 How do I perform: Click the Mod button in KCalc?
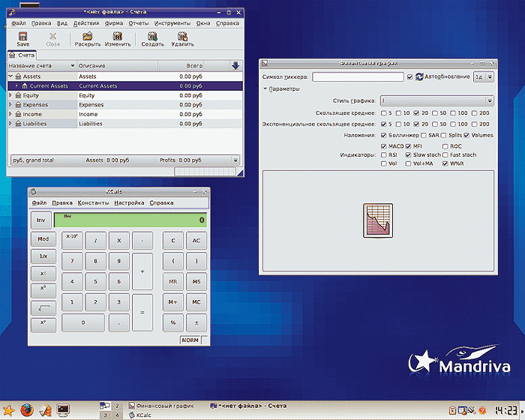[43, 238]
